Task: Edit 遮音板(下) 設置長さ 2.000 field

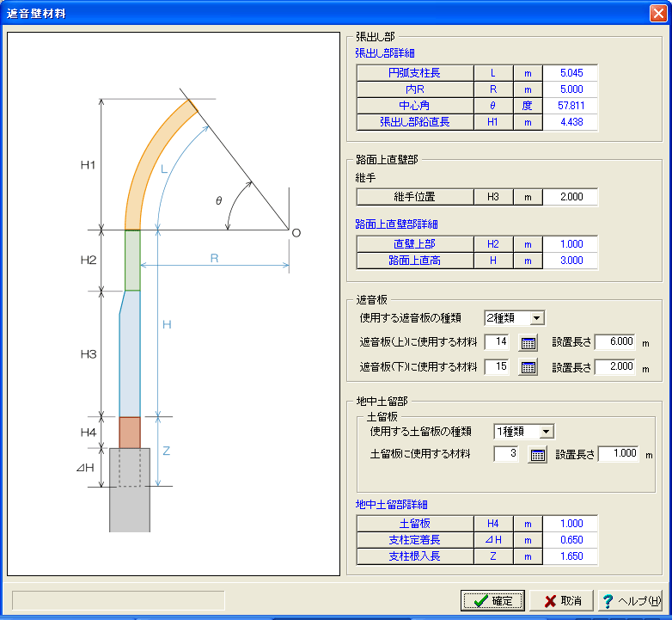Action: point(615,366)
